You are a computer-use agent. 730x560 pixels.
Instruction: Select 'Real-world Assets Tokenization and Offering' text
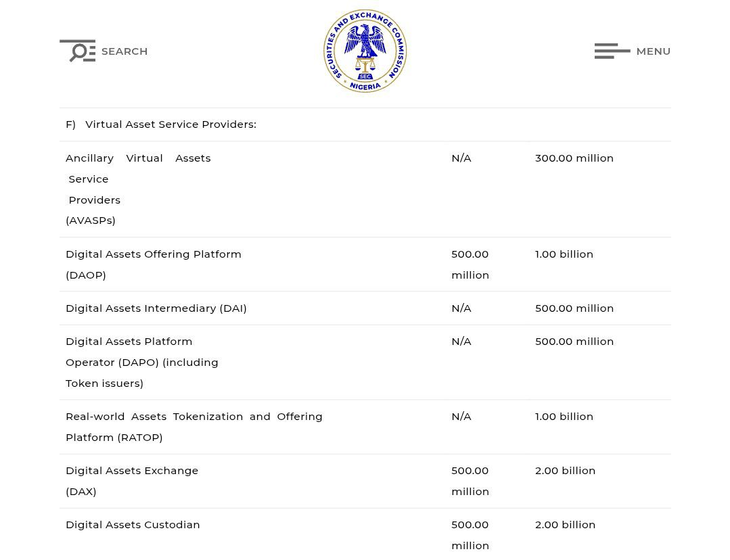(x=194, y=417)
